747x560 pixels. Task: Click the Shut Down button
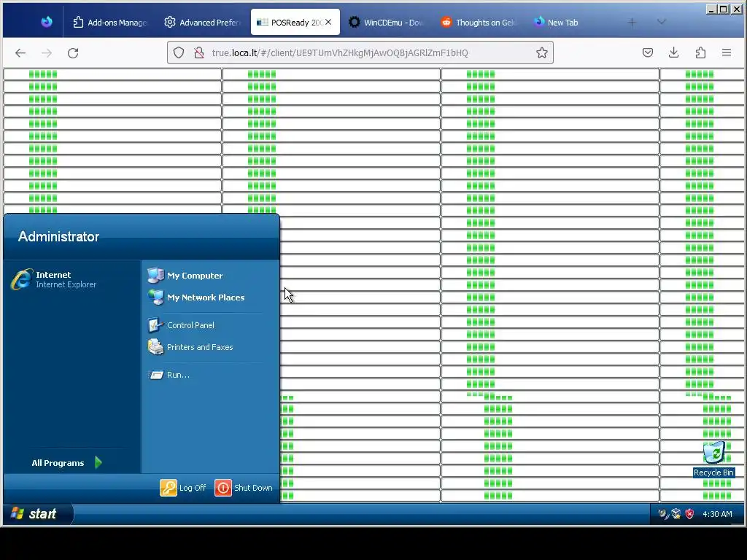coord(244,488)
